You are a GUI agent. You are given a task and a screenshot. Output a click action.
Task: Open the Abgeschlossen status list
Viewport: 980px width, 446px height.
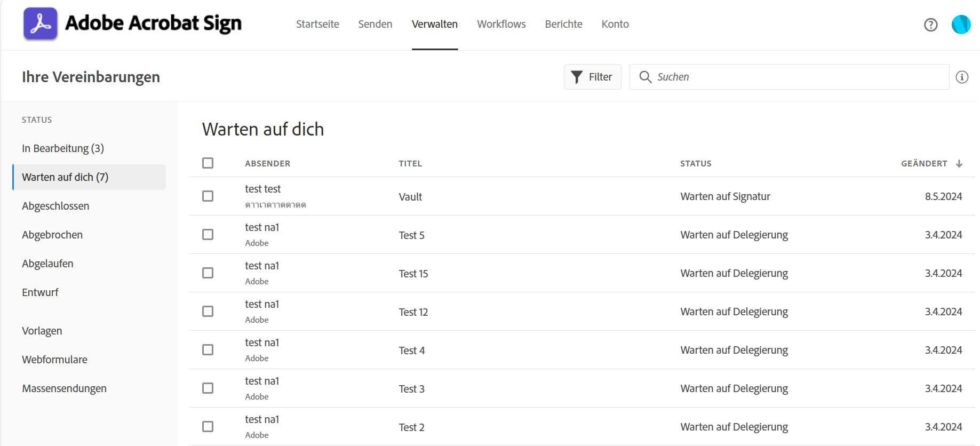coord(55,206)
